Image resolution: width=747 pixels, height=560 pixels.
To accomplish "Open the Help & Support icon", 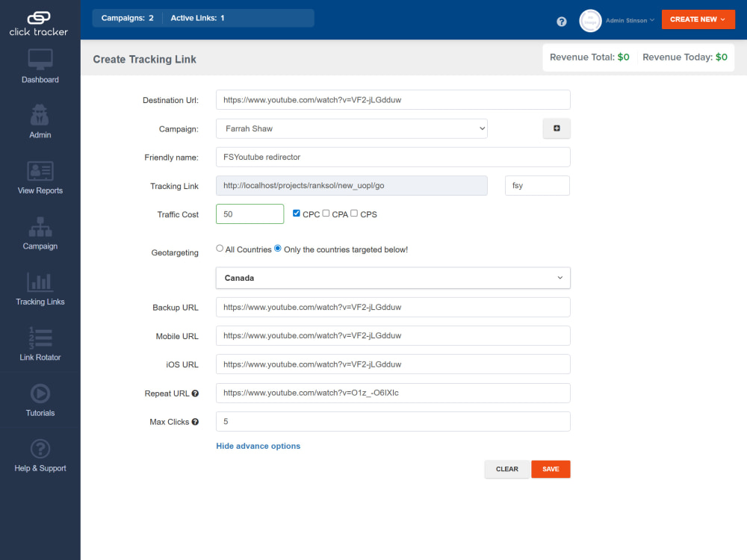I will pyautogui.click(x=40, y=449).
